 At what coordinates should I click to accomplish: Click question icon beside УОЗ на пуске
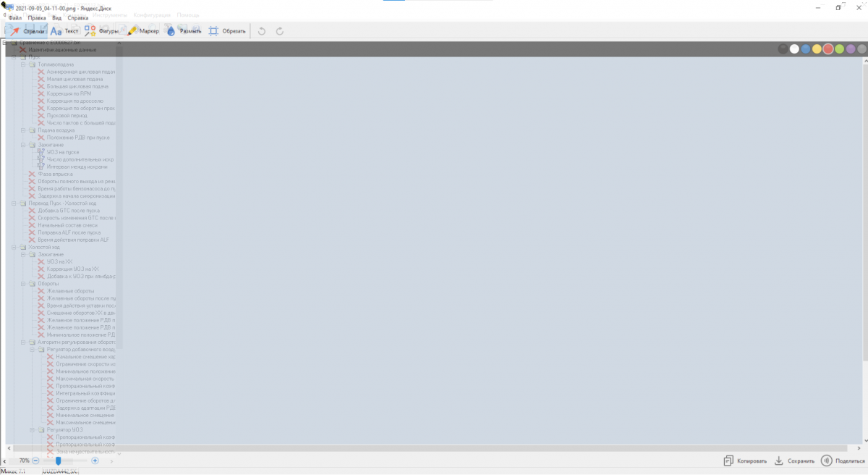(41, 152)
